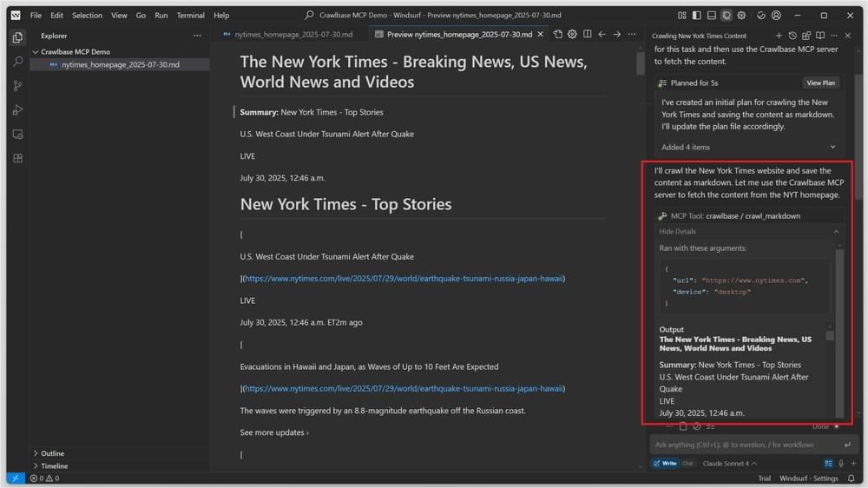Viewport: 868px width, 488px height.
Task: Open the first nytimes.com earthquake tsunami link
Action: point(404,279)
